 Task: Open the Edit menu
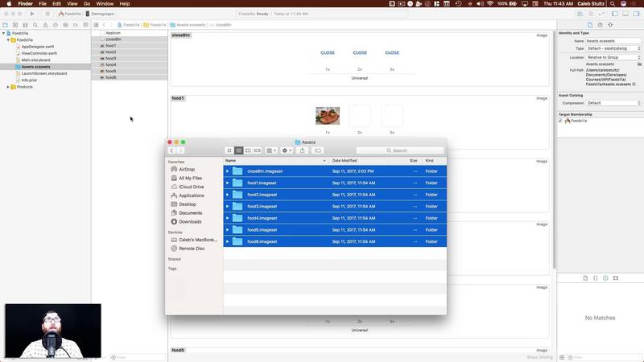coord(56,4)
